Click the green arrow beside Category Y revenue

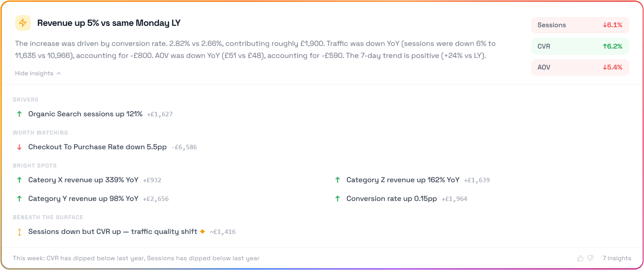19,198
